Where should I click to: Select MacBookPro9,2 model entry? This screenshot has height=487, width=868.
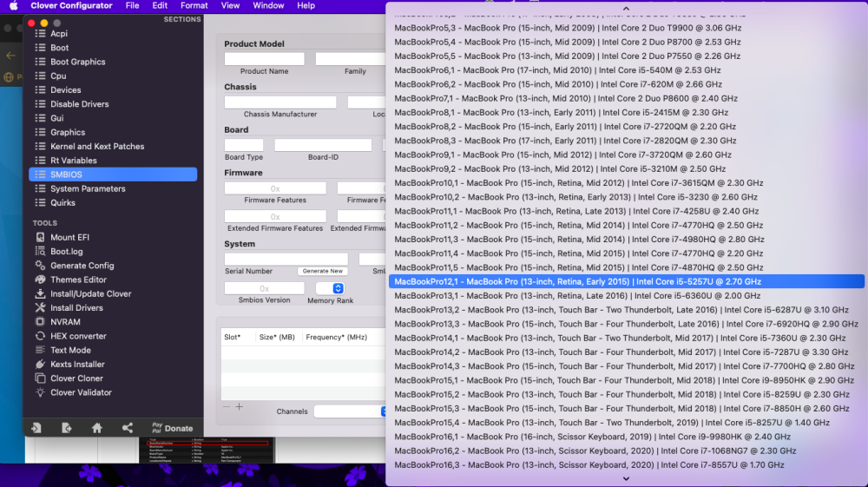click(626, 168)
